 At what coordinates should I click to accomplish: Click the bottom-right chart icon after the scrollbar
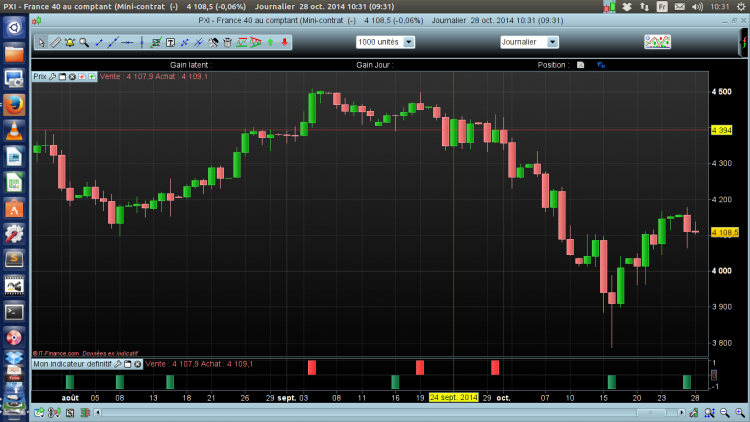[694, 412]
